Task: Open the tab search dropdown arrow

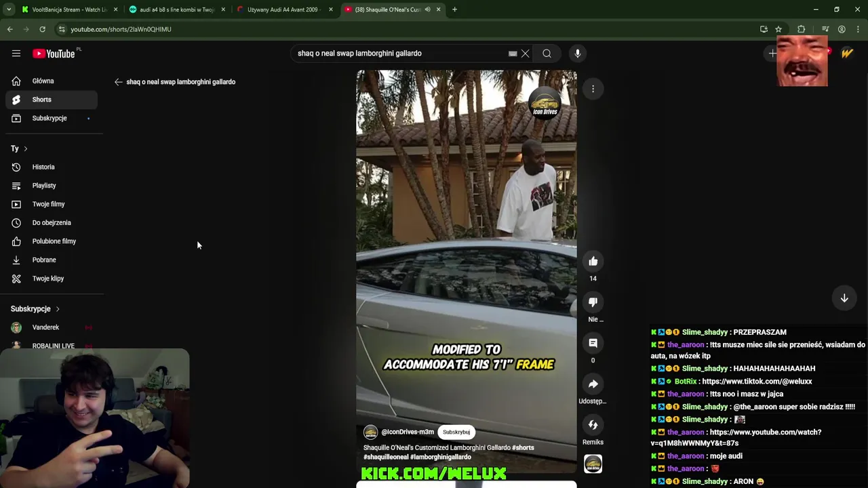Action: click(8, 9)
